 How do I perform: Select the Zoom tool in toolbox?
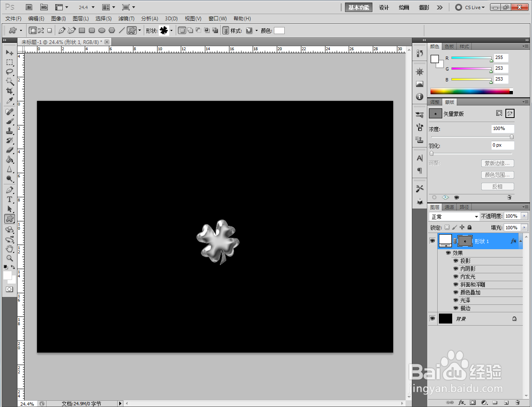tap(10, 258)
